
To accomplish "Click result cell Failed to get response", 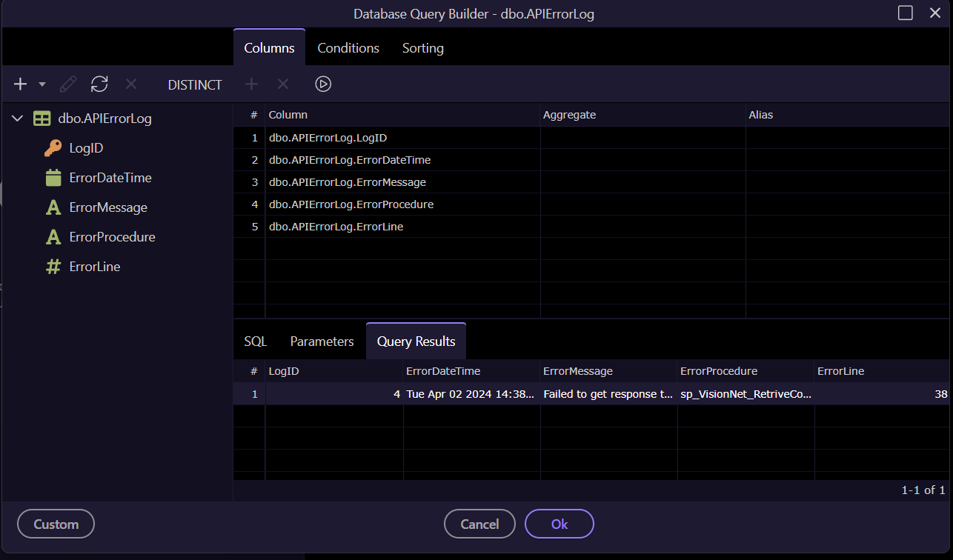I will click(x=609, y=394).
